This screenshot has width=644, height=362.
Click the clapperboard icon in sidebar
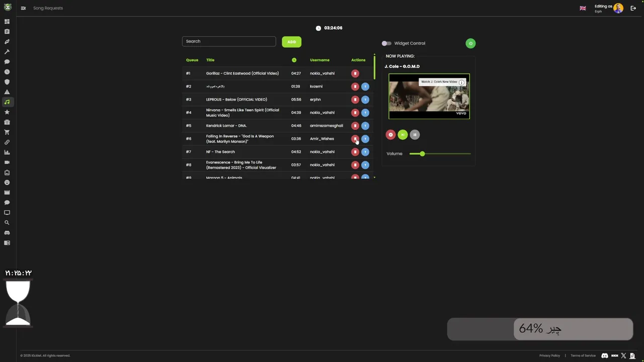(7, 193)
